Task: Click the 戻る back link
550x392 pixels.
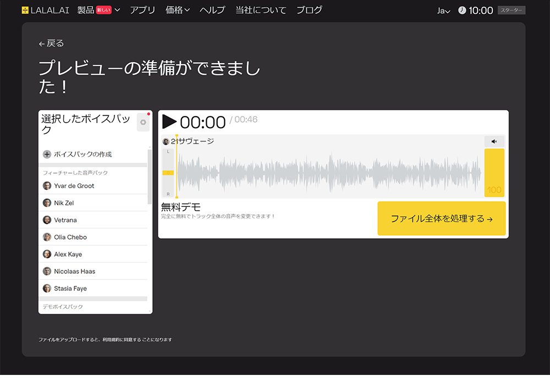Action: coord(51,43)
